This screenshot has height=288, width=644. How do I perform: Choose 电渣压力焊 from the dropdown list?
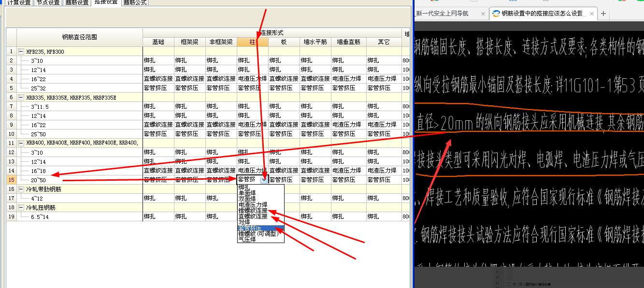click(261, 204)
